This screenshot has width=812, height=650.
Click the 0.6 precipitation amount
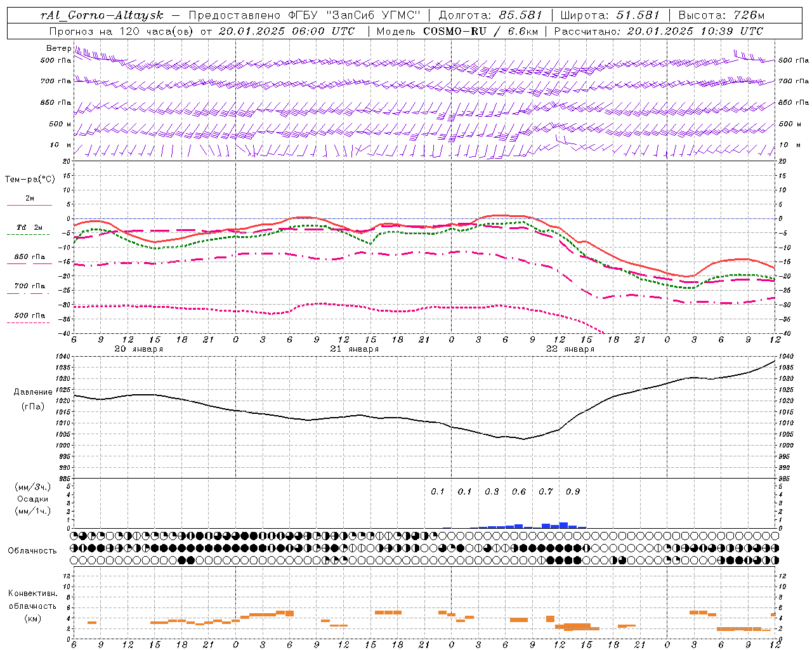click(x=519, y=491)
